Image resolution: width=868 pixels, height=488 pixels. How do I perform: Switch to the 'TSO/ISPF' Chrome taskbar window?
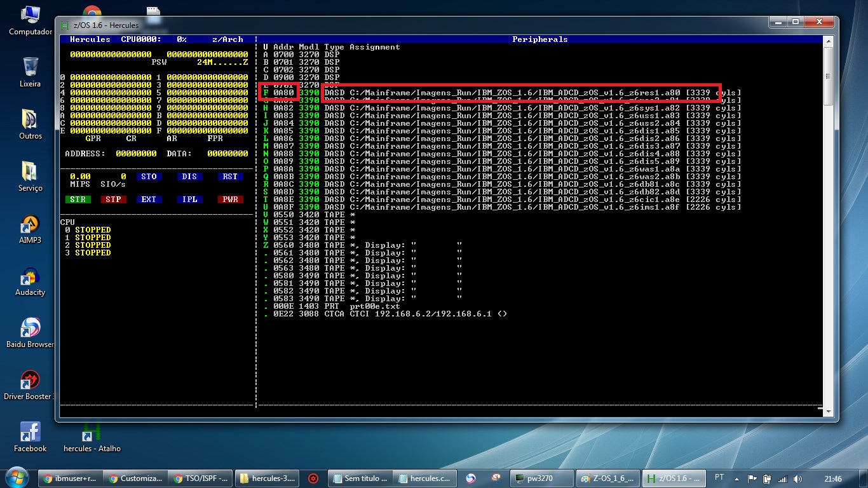click(x=201, y=478)
